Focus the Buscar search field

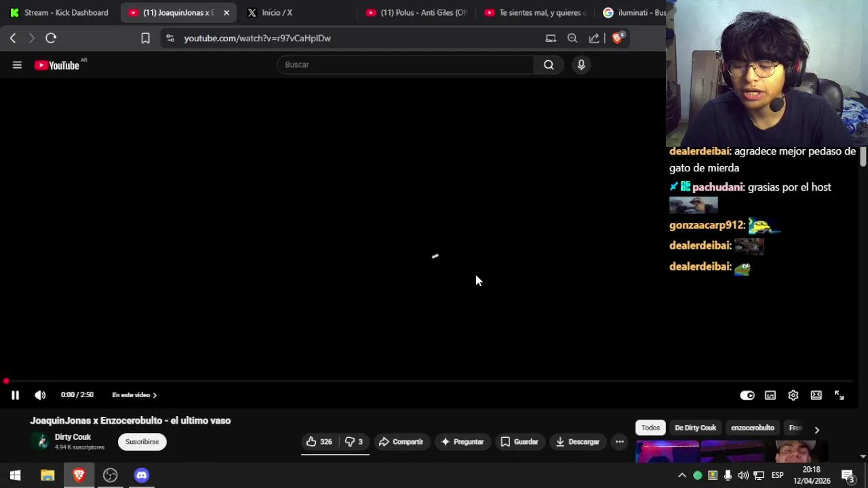click(406, 64)
